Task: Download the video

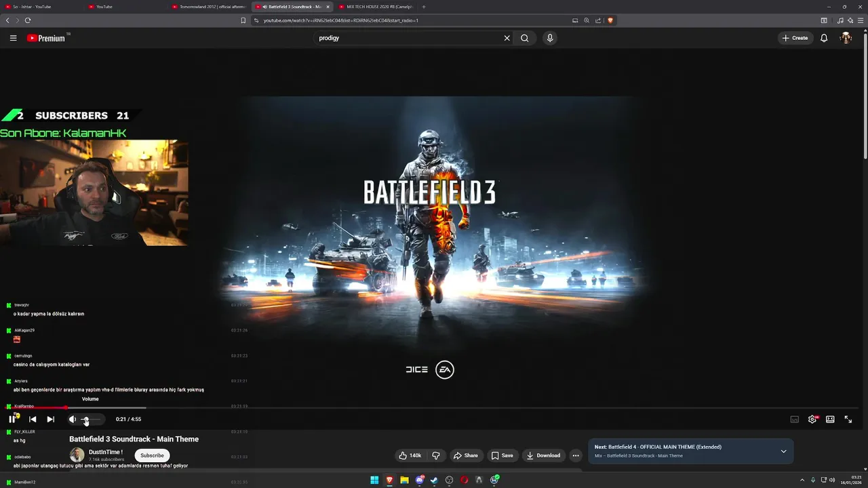Action: 544,455
